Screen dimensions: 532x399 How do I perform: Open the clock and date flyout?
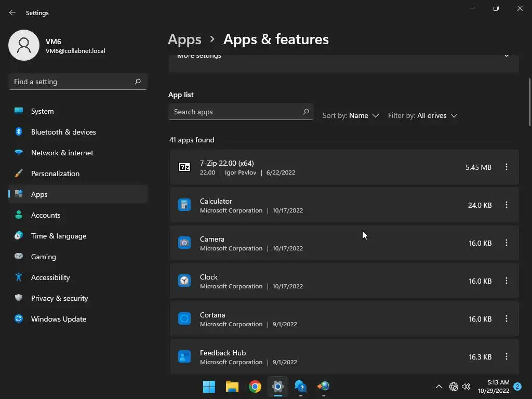494,387
